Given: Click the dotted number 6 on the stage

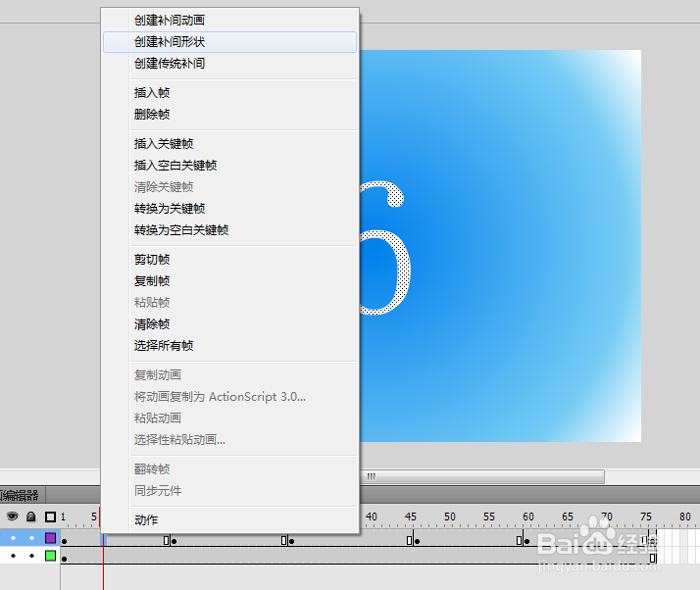Looking at the screenshot, I should [385, 248].
